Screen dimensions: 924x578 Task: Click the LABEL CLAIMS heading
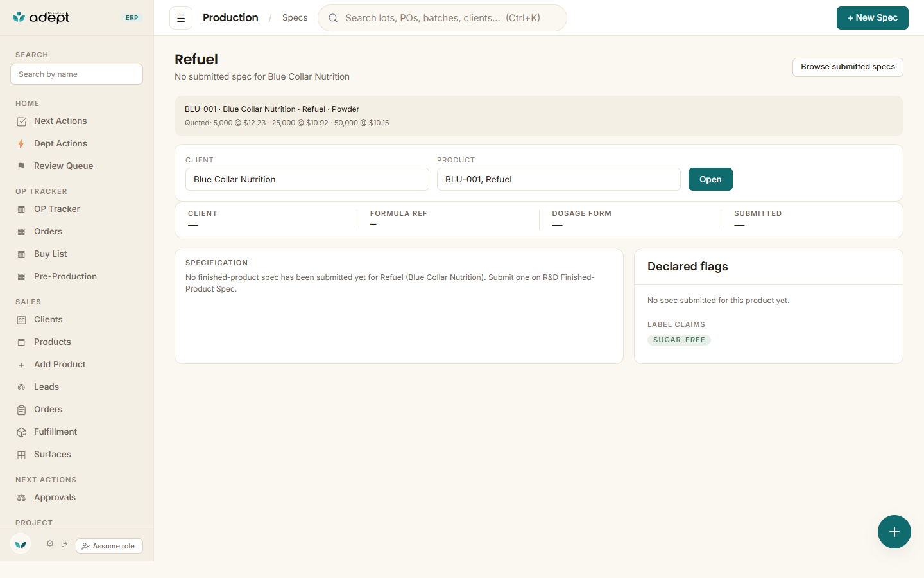676,325
